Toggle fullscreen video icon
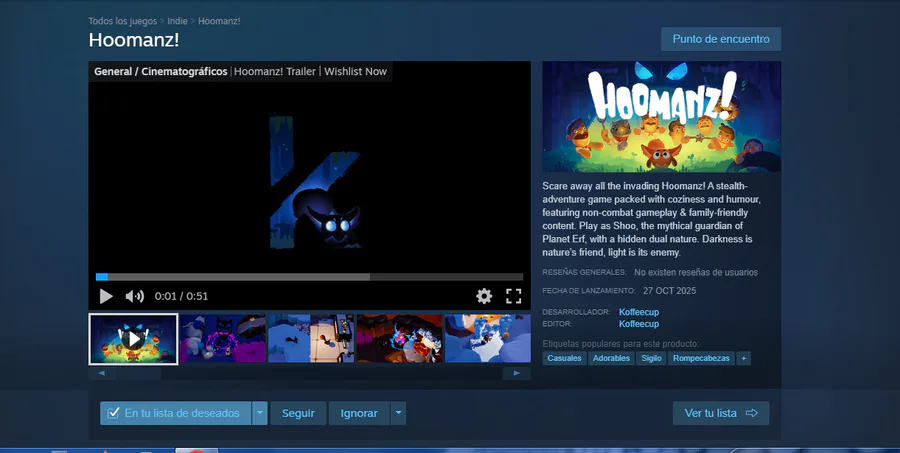The height and width of the screenshot is (453, 900). pyautogui.click(x=514, y=296)
